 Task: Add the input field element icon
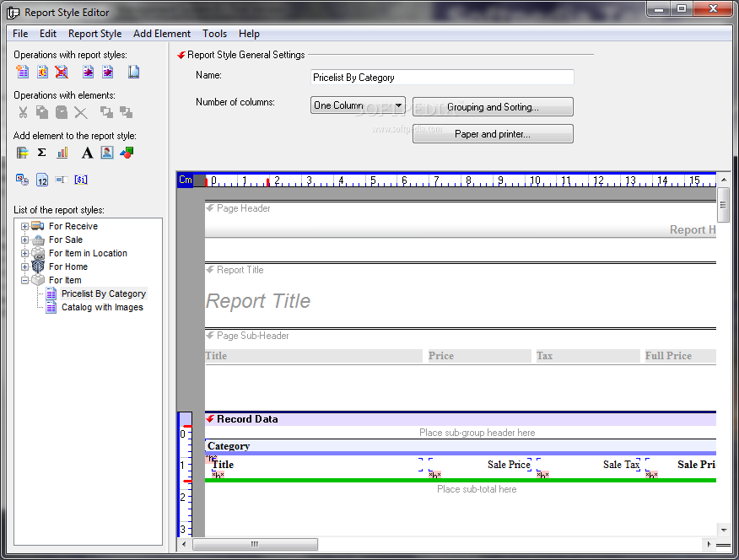62,180
